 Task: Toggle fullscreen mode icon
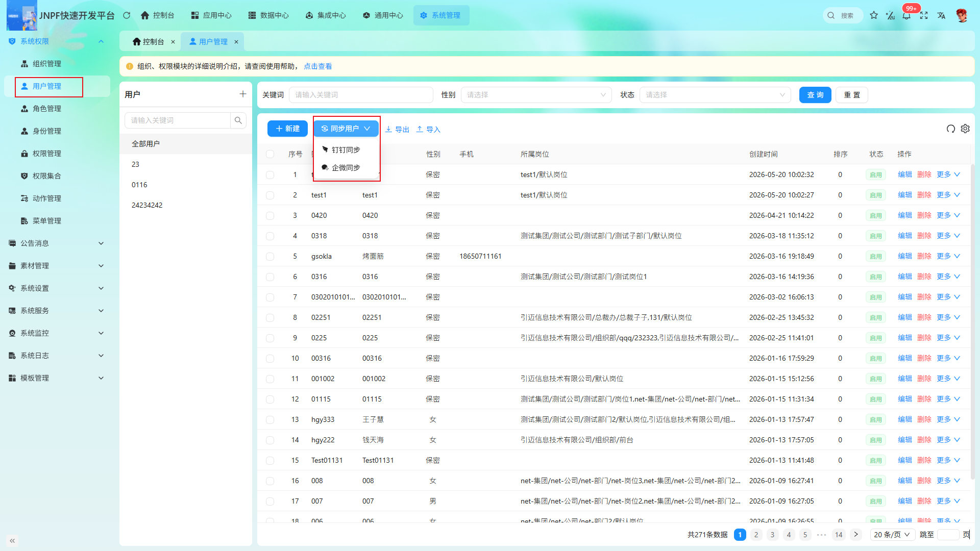click(924, 15)
